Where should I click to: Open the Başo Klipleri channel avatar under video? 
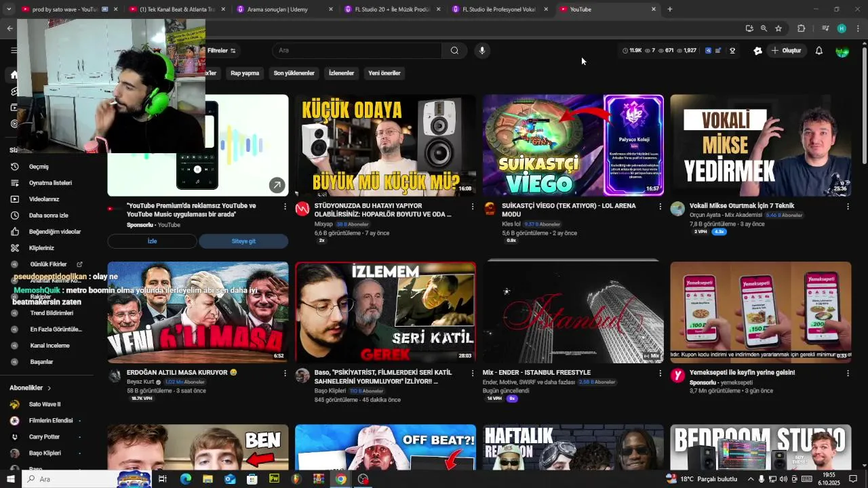(x=302, y=375)
